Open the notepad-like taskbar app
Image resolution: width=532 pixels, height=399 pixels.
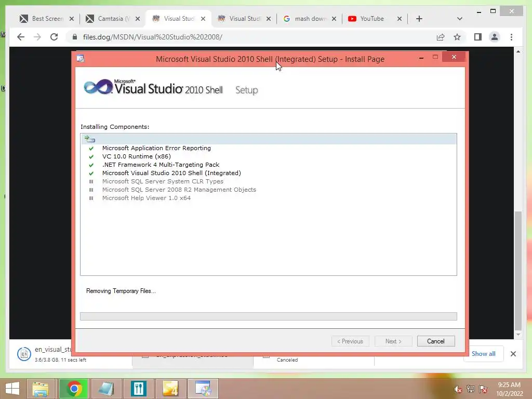(x=106, y=389)
